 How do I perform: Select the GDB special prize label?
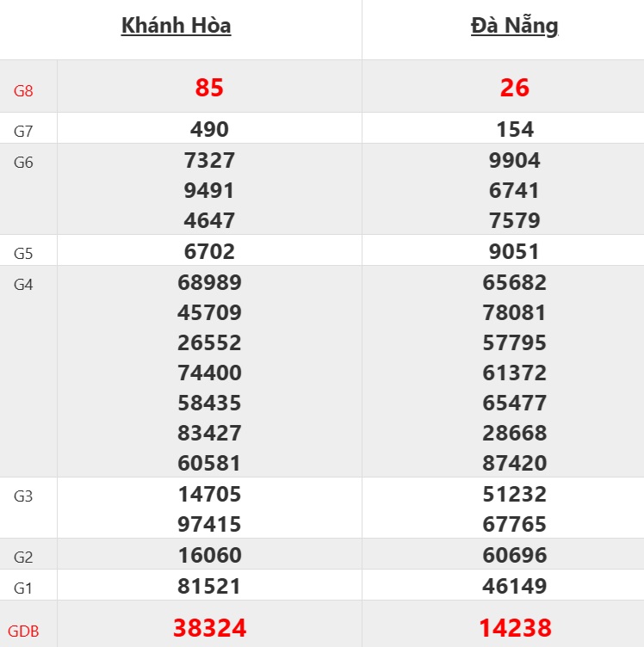tap(26, 631)
